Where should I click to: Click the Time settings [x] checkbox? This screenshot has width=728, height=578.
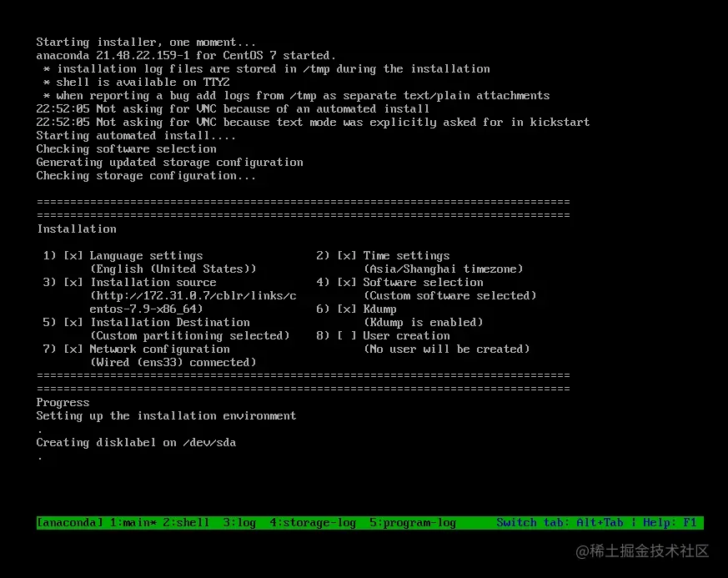(x=347, y=256)
